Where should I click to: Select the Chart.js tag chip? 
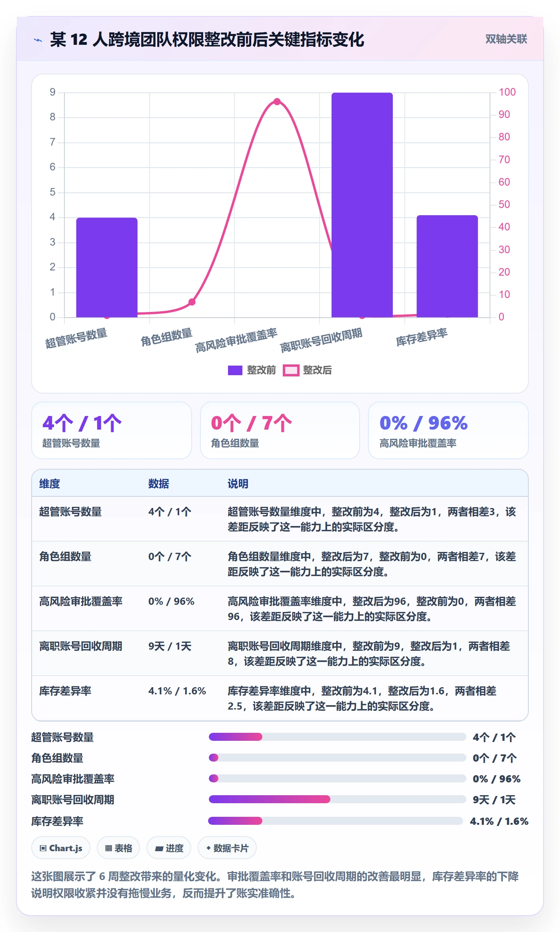[61, 848]
